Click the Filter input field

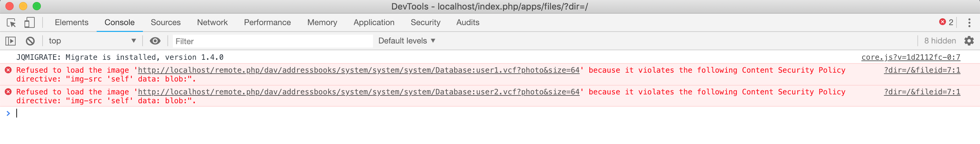272,41
